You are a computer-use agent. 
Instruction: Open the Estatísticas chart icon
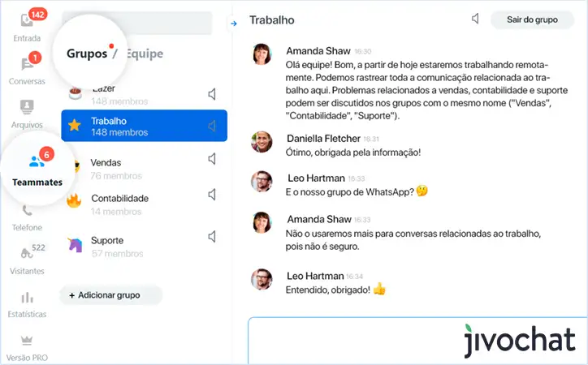click(x=27, y=298)
